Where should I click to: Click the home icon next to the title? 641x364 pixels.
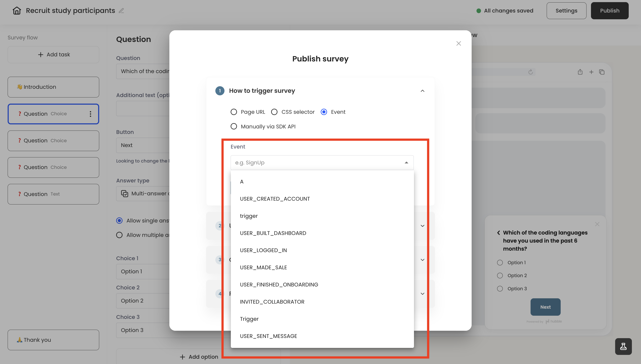point(17,10)
